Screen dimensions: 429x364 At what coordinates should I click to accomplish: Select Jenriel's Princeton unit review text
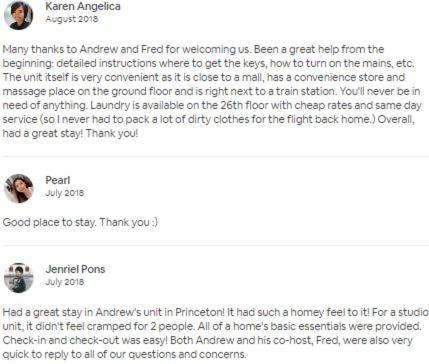[215, 333]
